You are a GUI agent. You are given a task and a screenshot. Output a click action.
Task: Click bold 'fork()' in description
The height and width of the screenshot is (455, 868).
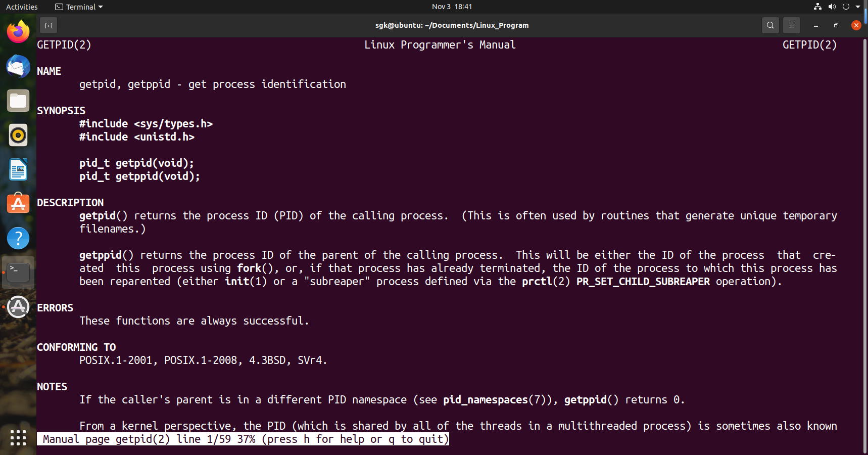pyautogui.click(x=255, y=268)
